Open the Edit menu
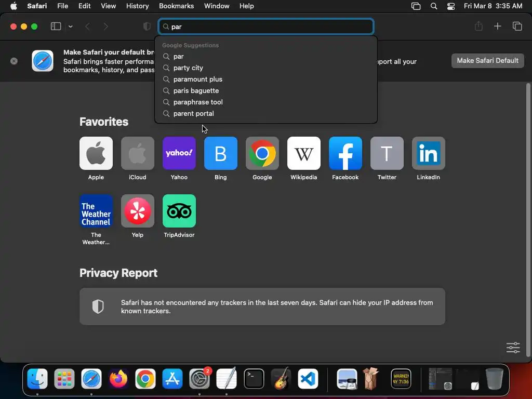 [x=85, y=6]
